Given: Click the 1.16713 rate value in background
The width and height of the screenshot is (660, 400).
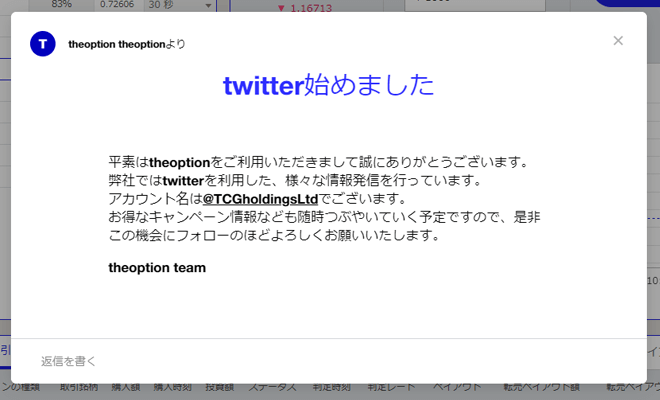Looking at the screenshot, I should click(x=311, y=8).
